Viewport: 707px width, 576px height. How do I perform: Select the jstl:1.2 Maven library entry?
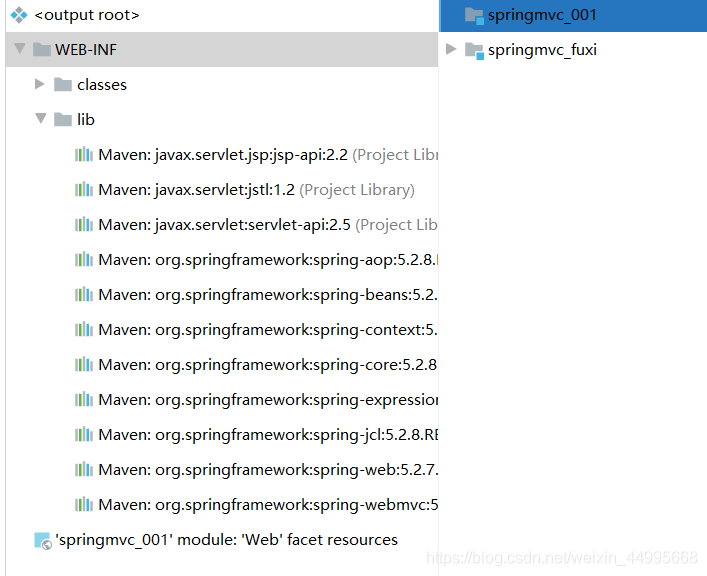255,190
